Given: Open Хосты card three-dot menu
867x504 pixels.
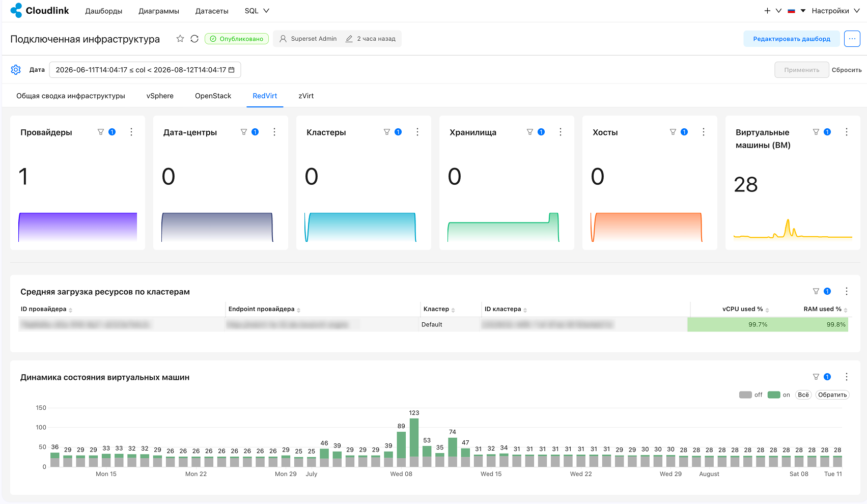Looking at the screenshot, I should point(704,132).
